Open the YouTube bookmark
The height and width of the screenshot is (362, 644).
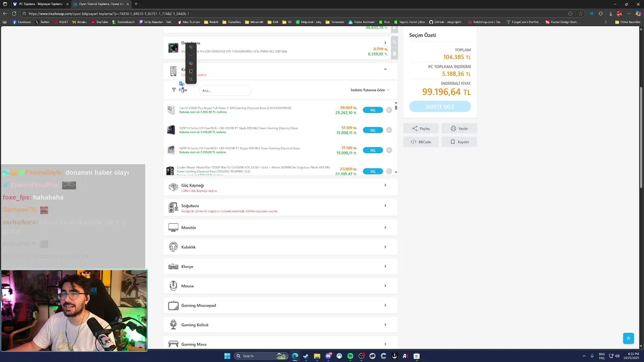point(100,22)
